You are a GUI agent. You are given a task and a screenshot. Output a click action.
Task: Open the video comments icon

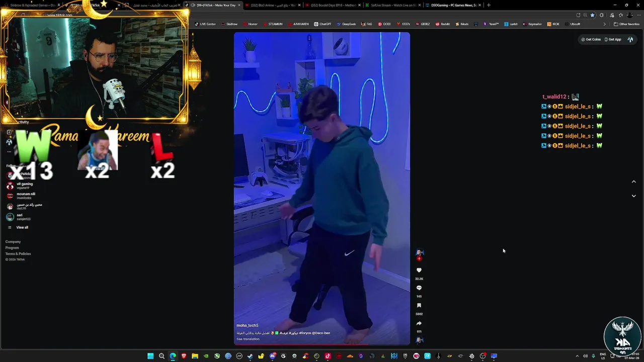tap(419, 288)
